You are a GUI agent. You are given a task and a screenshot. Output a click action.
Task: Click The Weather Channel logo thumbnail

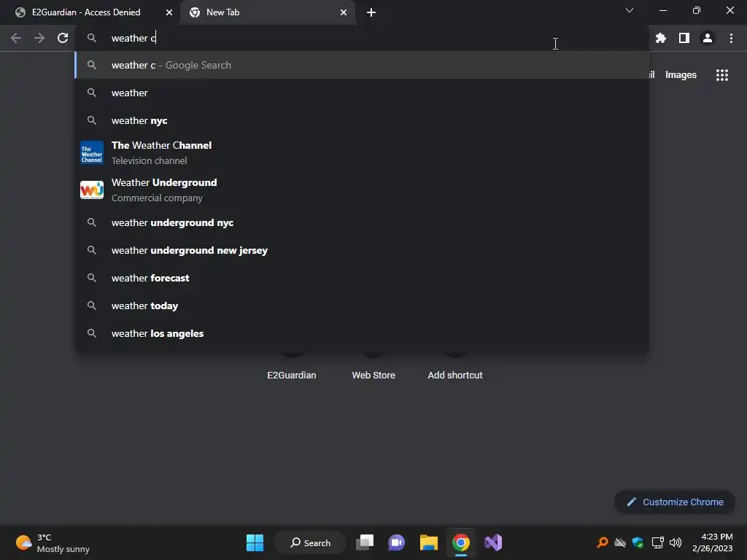pos(92,153)
